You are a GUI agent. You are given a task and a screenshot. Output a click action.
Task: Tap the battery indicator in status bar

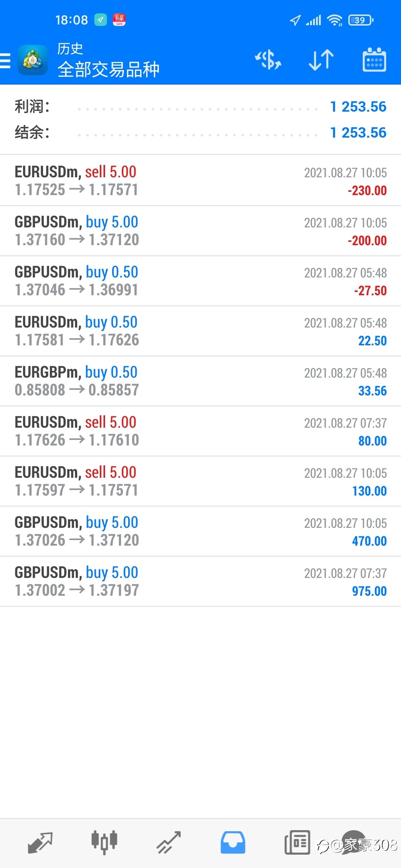(361, 20)
